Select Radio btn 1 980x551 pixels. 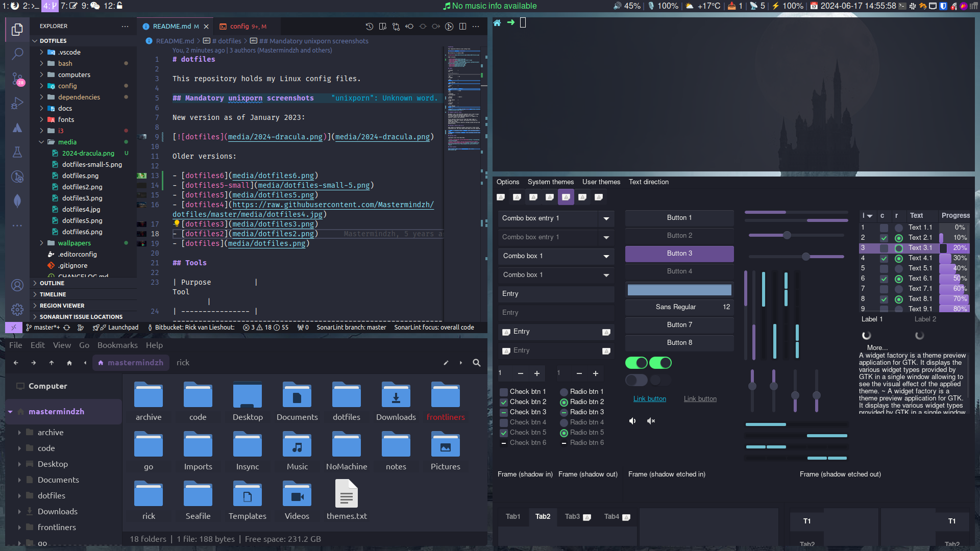(x=564, y=392)
